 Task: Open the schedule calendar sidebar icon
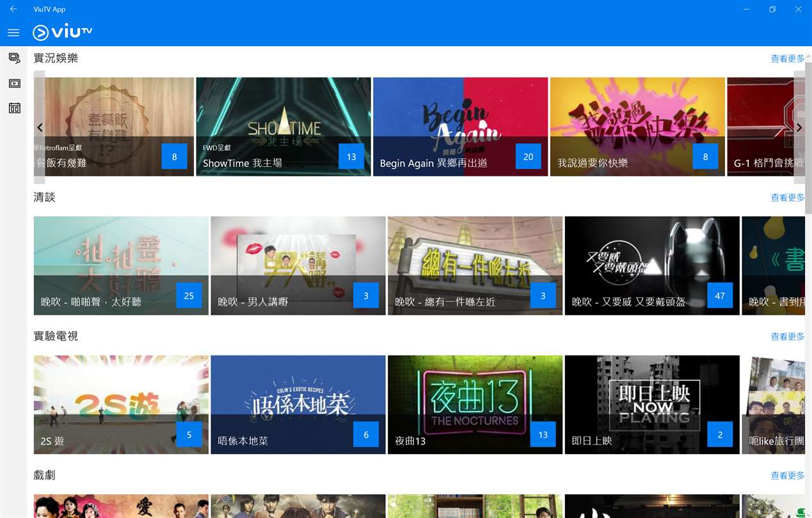point(14,108)
